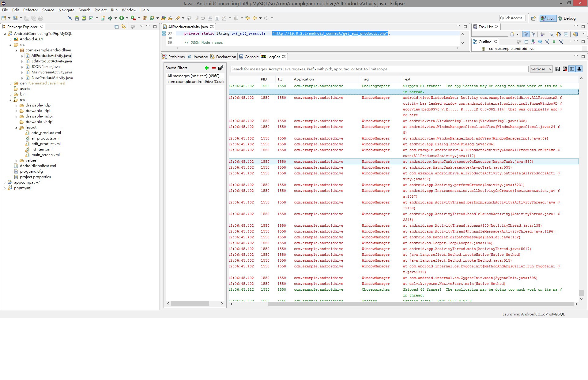Open the Android Virtual Device Manager
588x380 pixels.
click(x=84, y=18)
